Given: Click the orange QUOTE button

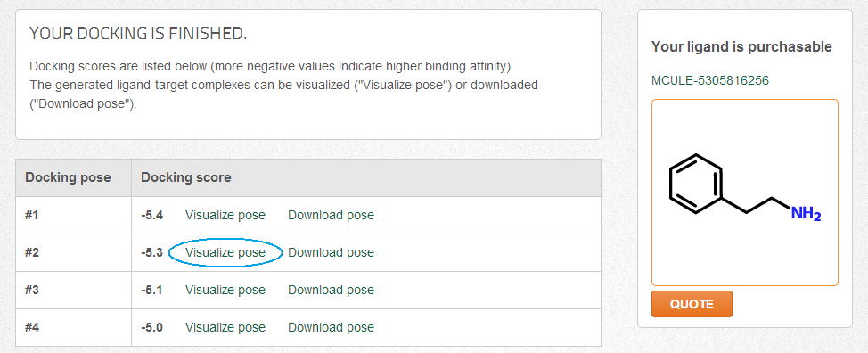Looking at the screenshot, I should point(692,304).
